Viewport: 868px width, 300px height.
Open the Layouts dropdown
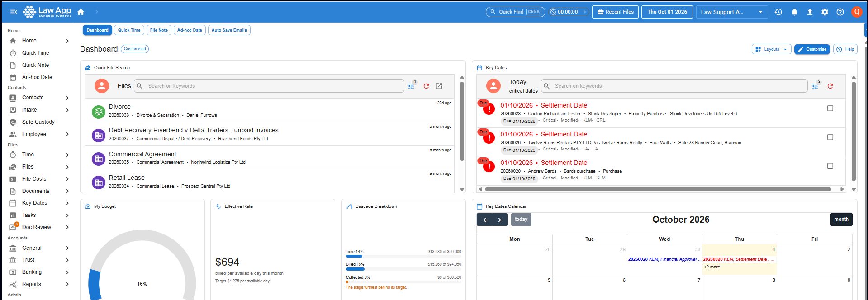pyautogui.click(x=771, y=49)
